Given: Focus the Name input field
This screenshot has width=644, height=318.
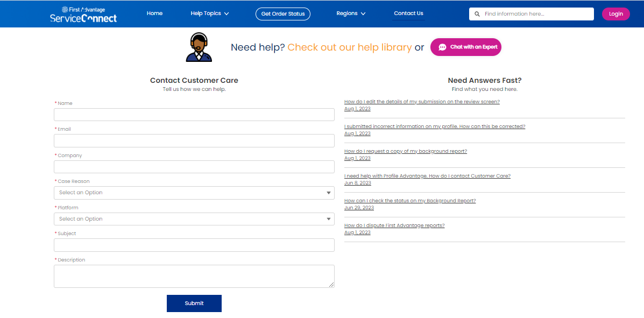Looking at the screenshot, I should pyautogui.click(x=194, y=115).
